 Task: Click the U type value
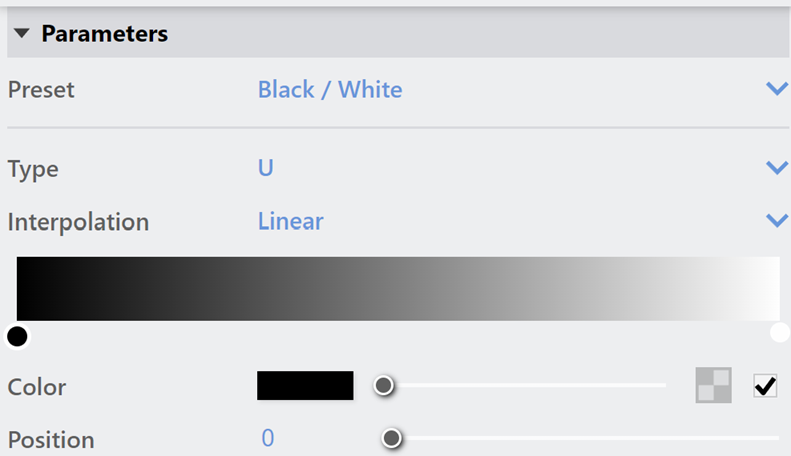[266, 168]
